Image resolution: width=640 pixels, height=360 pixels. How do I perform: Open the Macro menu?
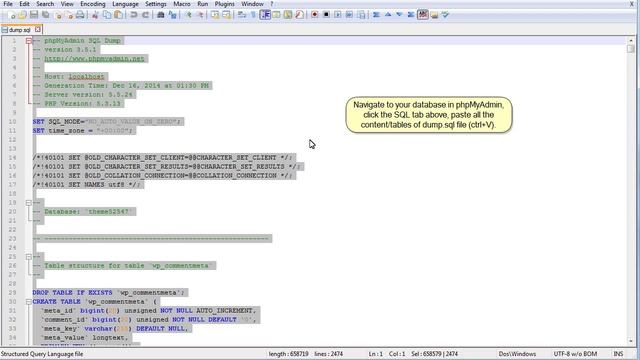182,4
